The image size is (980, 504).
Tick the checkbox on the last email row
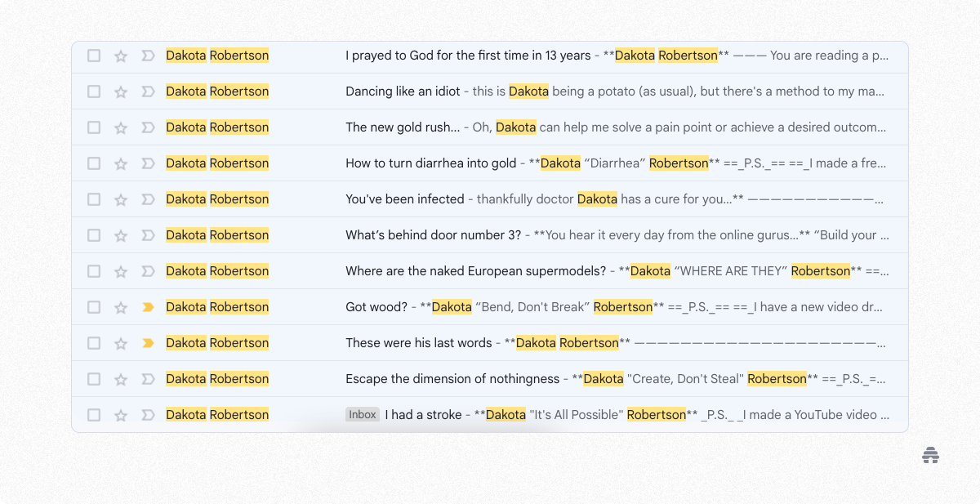point(94,414)
